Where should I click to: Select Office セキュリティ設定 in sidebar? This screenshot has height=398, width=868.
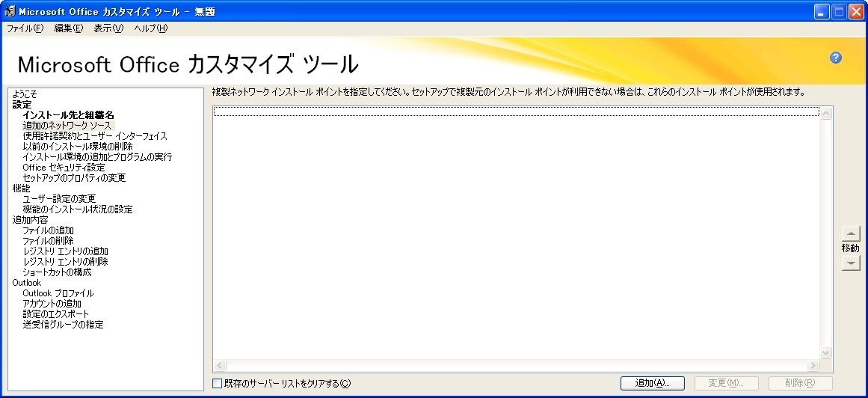click(x=64, y=168)
